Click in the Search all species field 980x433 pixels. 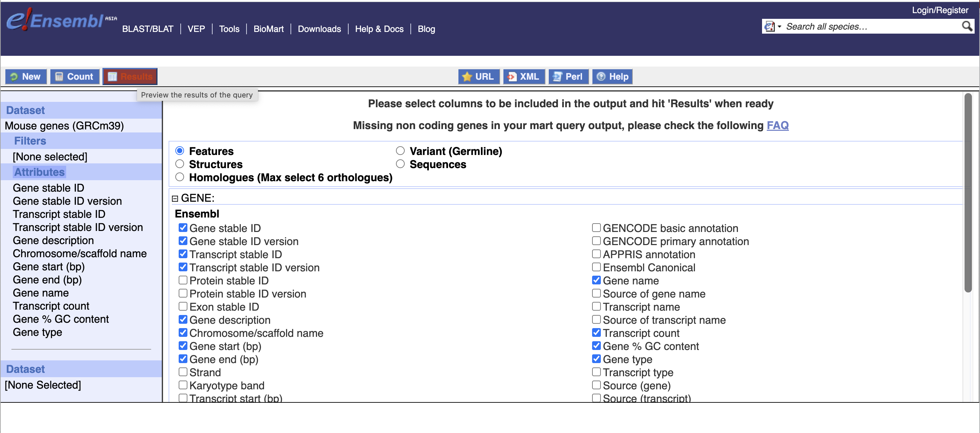coord(871,26)
